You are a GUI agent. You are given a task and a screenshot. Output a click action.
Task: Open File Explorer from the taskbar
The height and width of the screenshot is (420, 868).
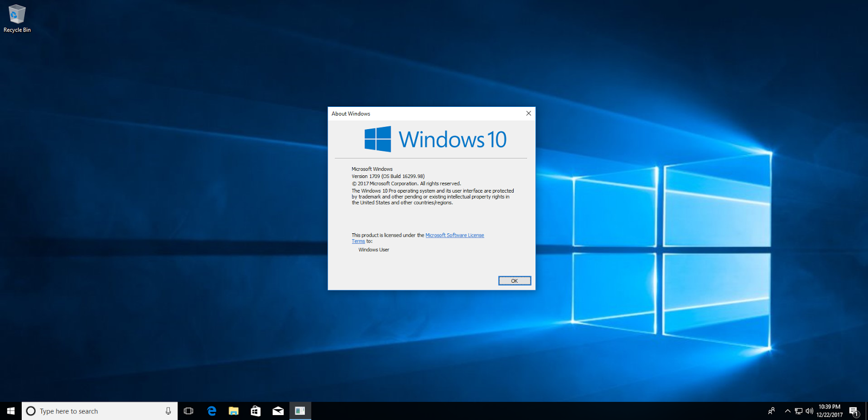click(234, 411)
